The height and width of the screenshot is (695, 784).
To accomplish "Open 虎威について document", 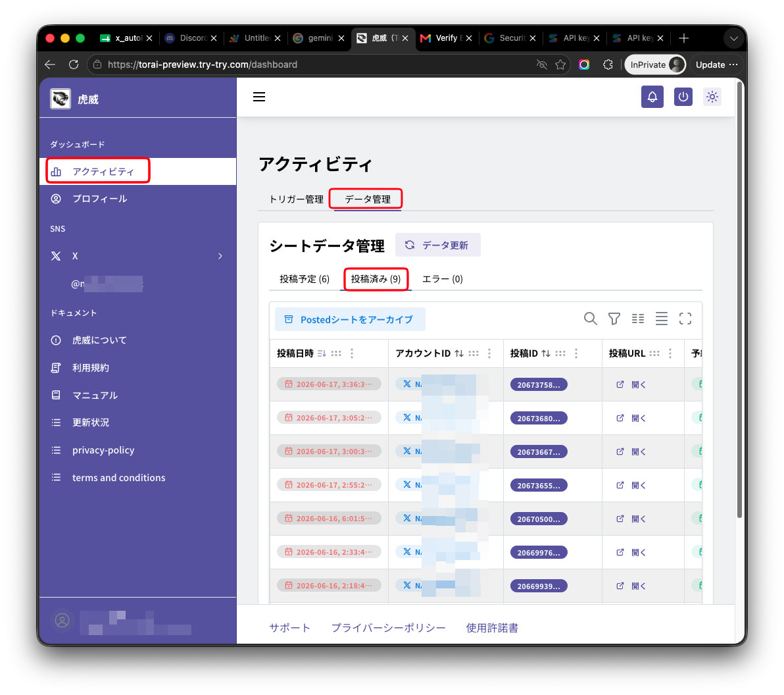I will click(137, 340).
